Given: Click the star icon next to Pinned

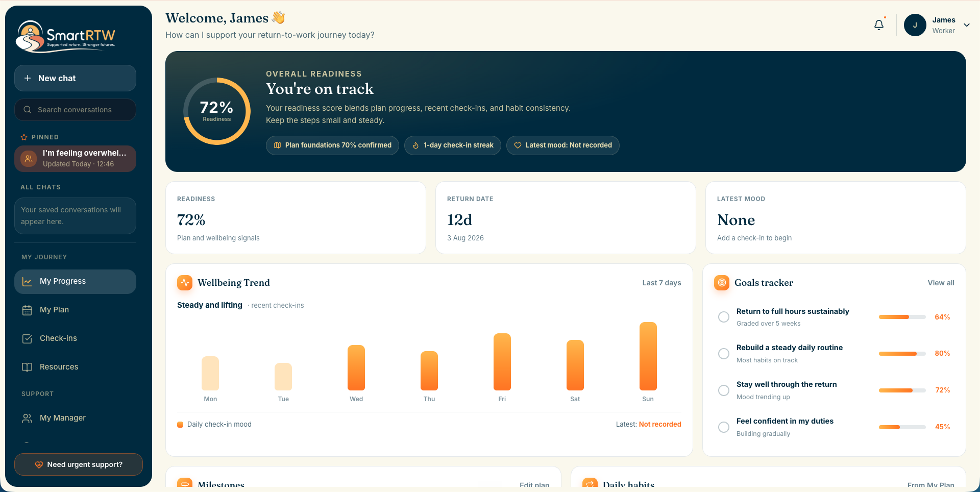Looking at the screenshot, I should [x=24, y=137].
